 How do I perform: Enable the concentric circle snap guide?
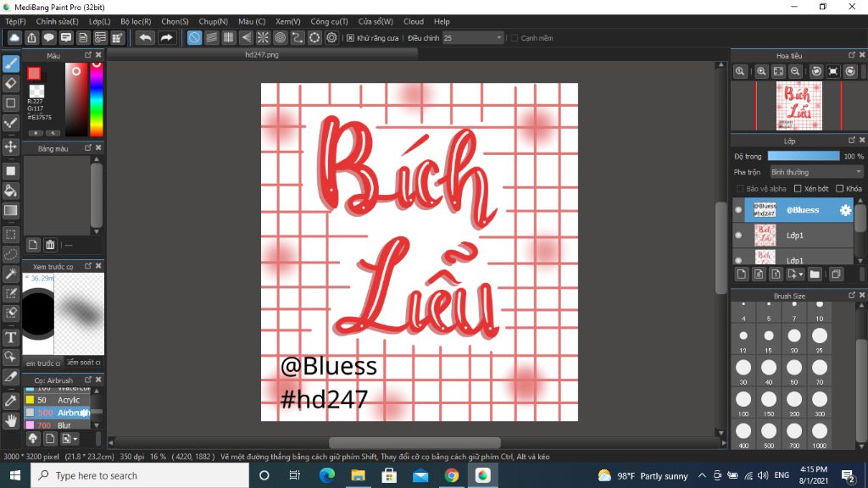(x=280, y=37)
